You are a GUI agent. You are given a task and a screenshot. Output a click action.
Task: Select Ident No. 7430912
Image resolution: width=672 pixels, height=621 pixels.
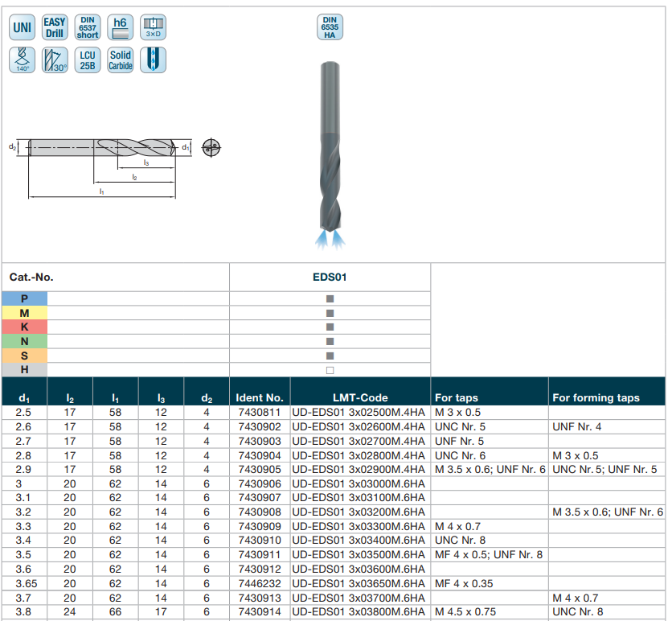(260, 569)
